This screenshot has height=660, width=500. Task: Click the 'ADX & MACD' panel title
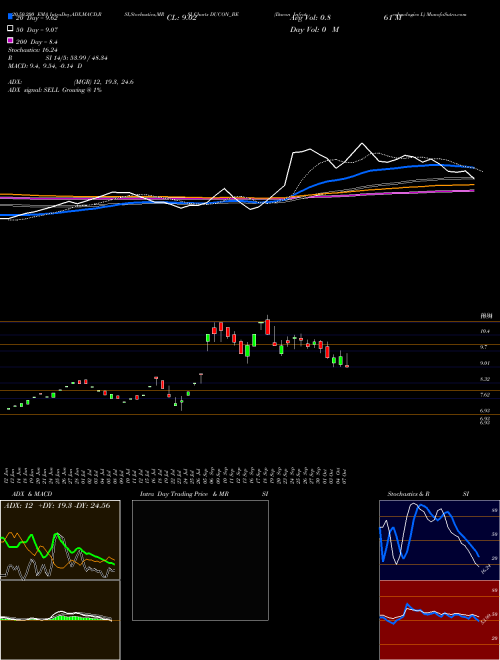(x=32, y=494)
